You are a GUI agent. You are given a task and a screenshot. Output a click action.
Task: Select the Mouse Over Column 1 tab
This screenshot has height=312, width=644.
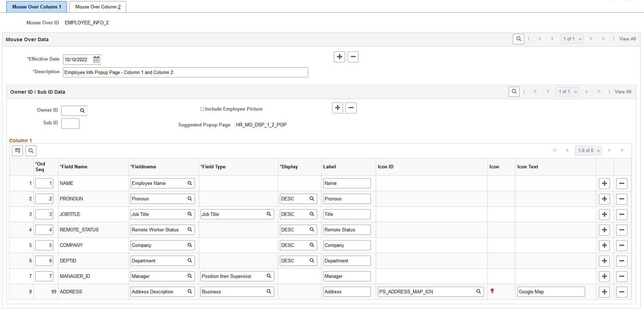coord(37,7)
